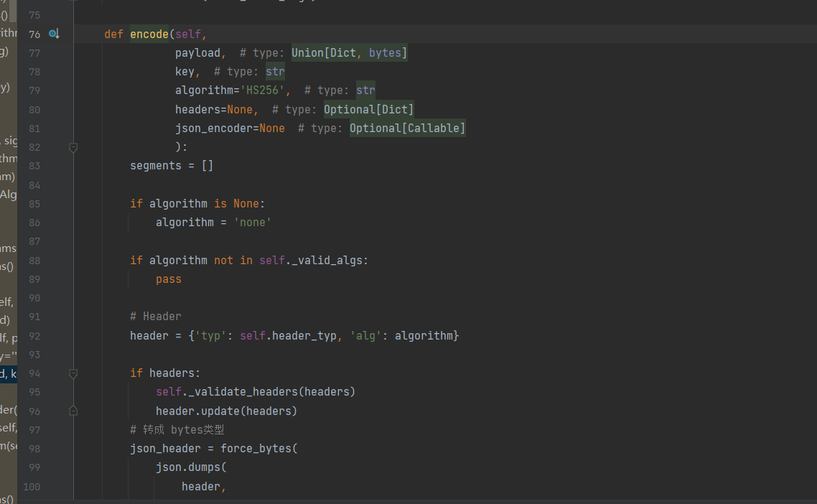This screenshot has height=504, width=817.
Task: Click the 'pass' statement
Action: pos(168,279)
